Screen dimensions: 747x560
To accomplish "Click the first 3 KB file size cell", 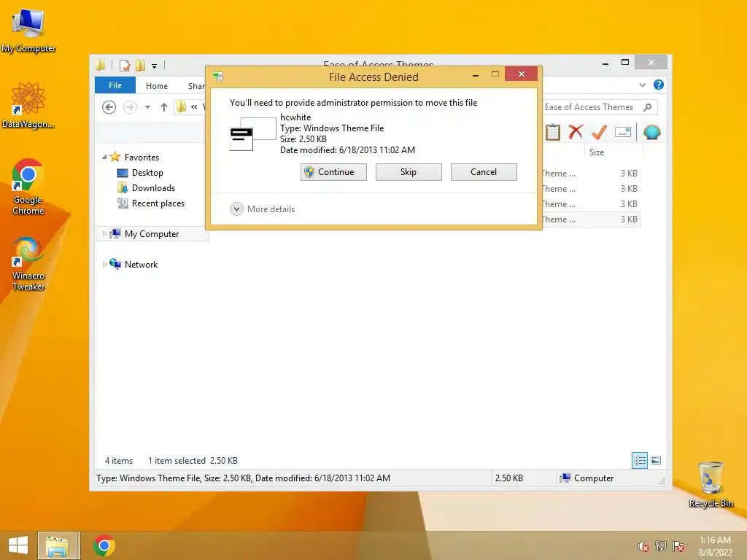I will (x=629, y=174).
